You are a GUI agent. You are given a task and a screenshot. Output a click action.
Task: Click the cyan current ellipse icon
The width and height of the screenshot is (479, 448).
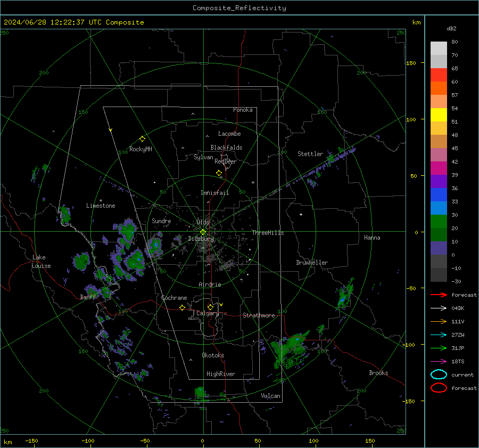[x=439, y=374]
